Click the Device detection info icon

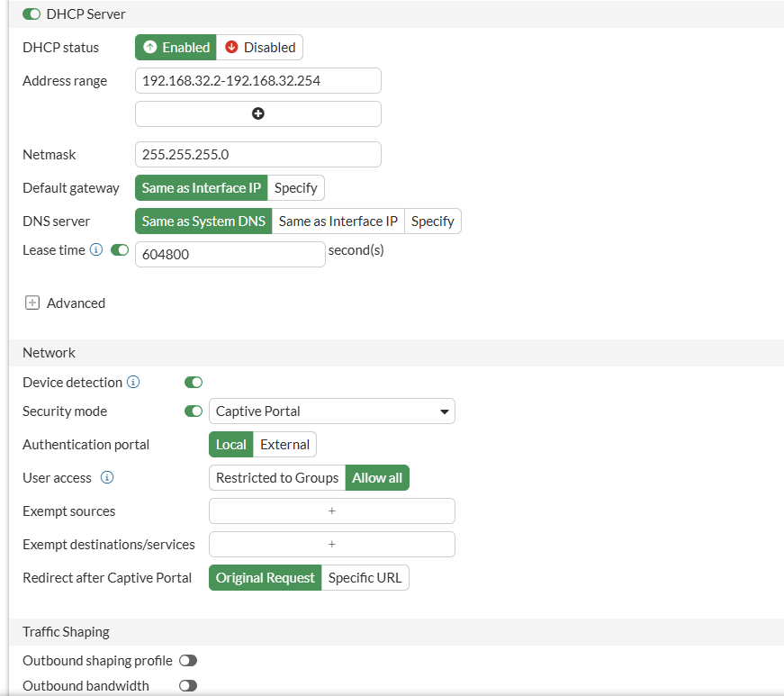click(133, 382)
